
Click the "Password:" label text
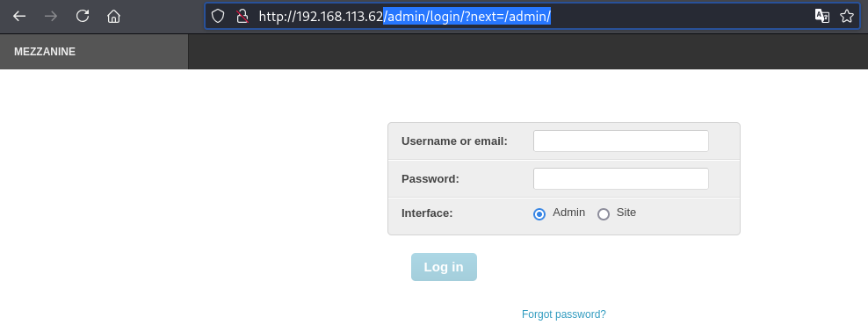click(x=430, y=178)
